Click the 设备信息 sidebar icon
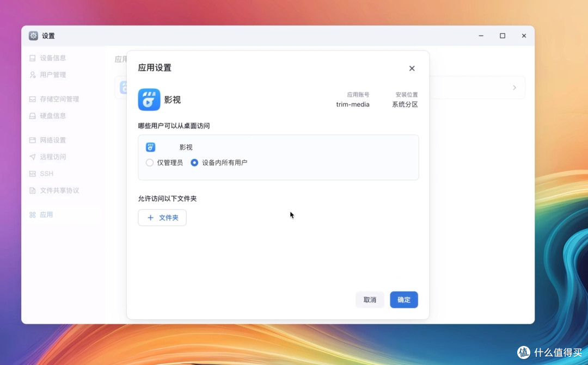The image size is (588, 365). 33,58
